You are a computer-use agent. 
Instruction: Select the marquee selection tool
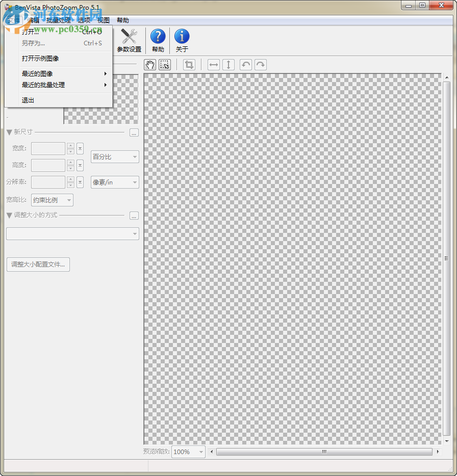pyautogui.click(x=164, y=64)
